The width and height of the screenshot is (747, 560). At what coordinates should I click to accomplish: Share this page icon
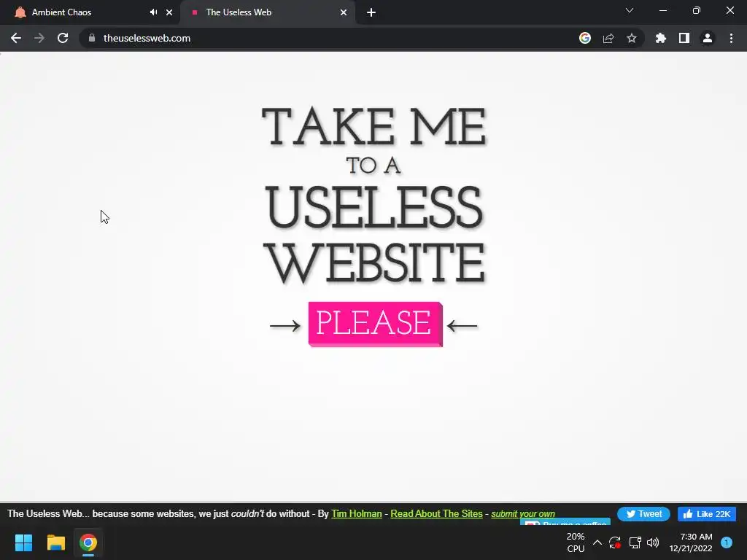tap(608, 38)
